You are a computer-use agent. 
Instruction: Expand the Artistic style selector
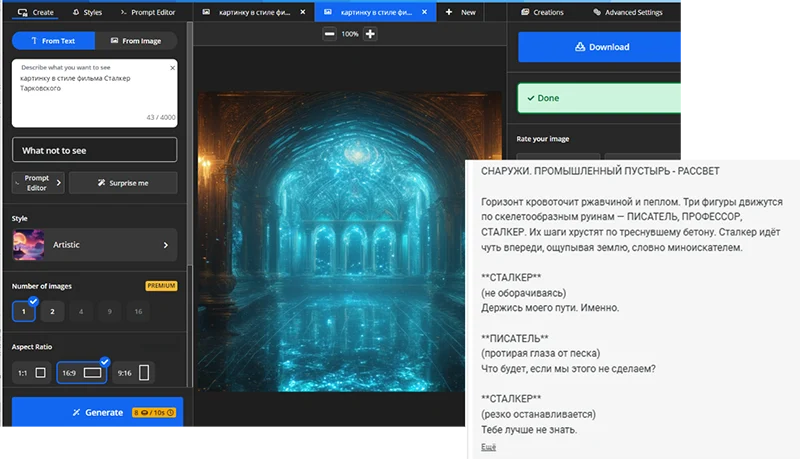point(94,244)
